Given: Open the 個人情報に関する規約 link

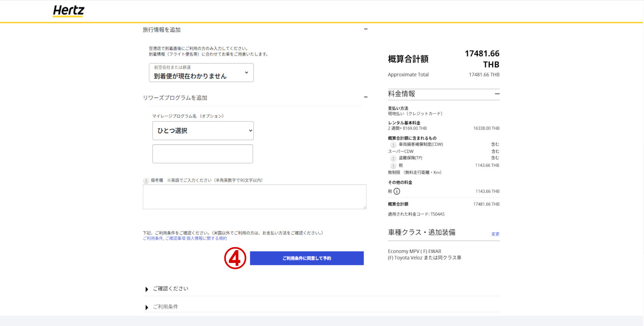Looking at the screenshot, I should tap(206, 238).
